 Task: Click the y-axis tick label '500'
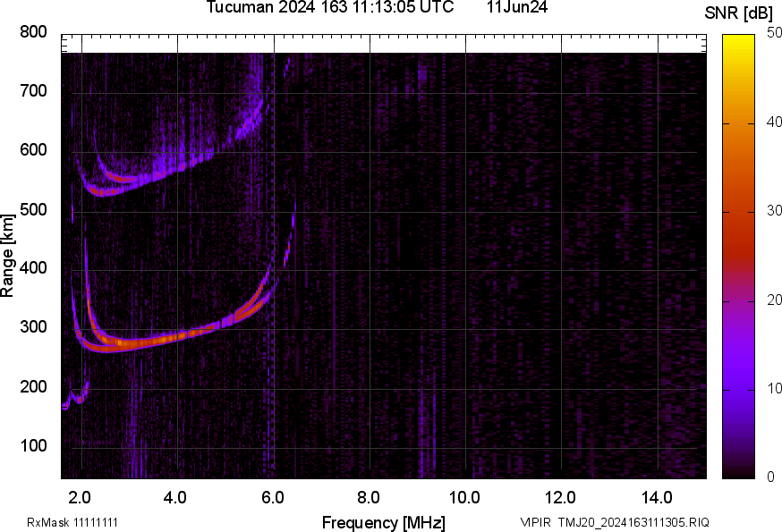point(33,209)
